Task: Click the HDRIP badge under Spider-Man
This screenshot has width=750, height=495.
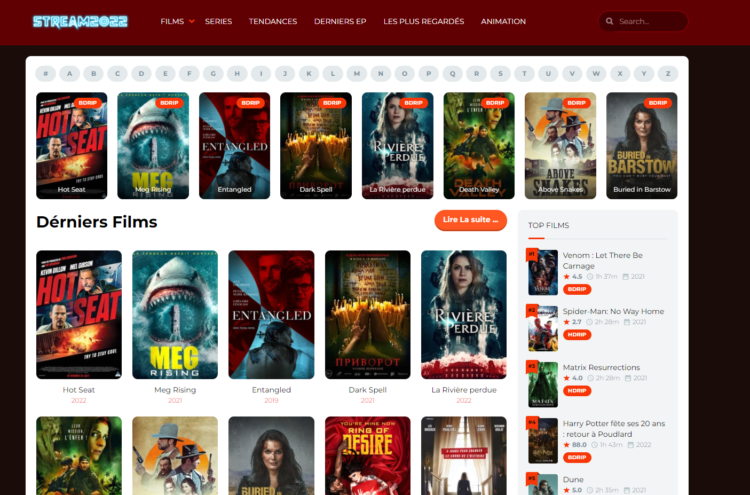Action: (x=577, y=335)
